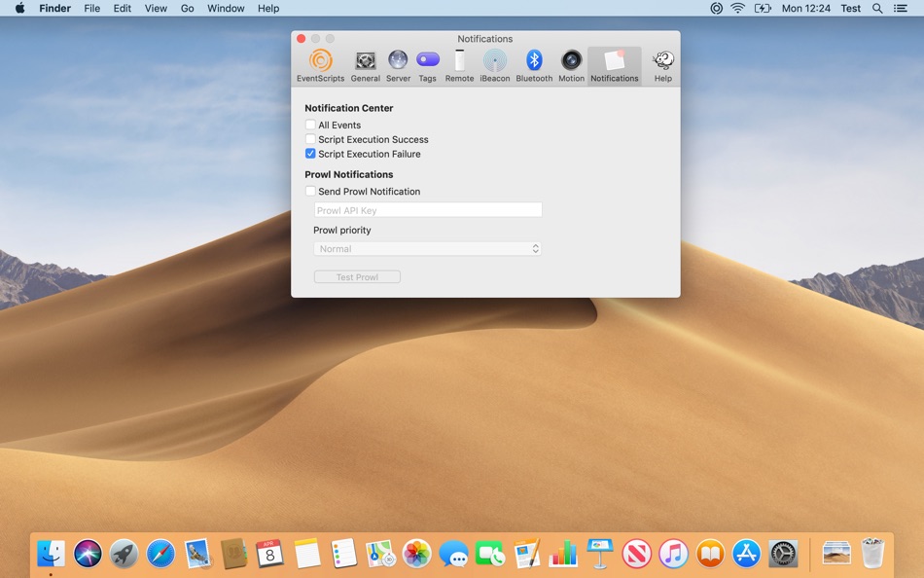
Task: Open Photos in the Dock
Action: (x=416, y=554)
